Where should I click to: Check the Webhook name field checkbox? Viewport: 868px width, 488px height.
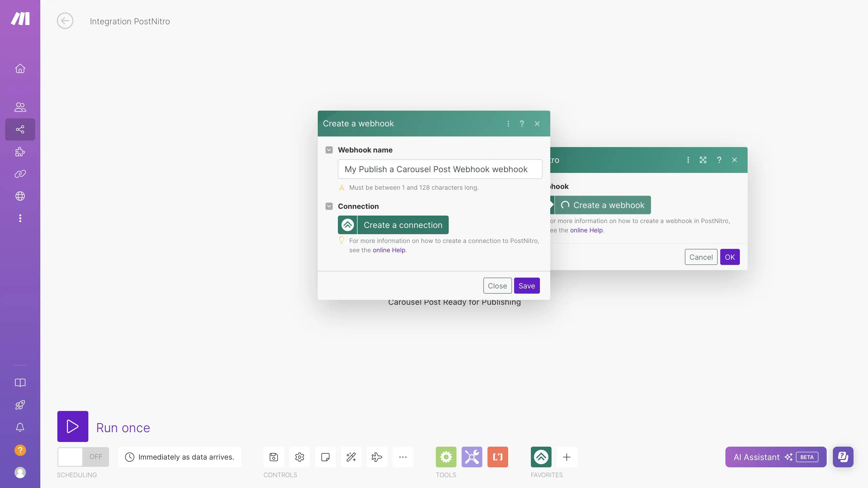[329, 150]
